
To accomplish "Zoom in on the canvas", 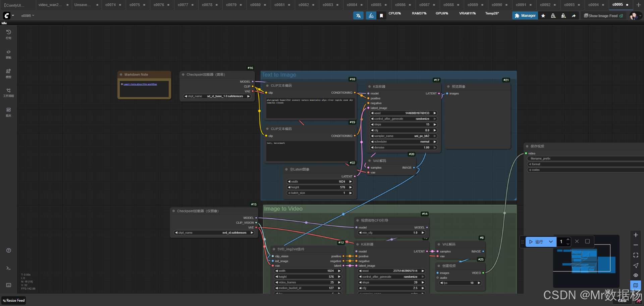I will 636,235.
